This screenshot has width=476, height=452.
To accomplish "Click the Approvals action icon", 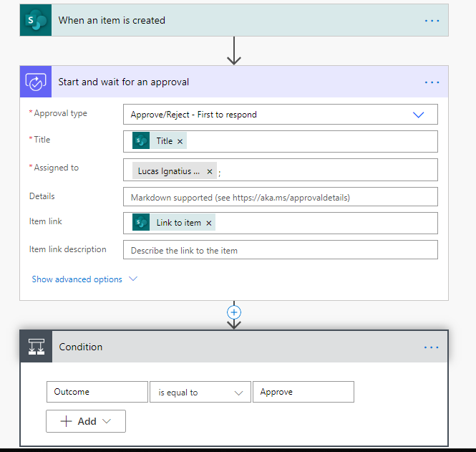I will [x=36, y=82].
